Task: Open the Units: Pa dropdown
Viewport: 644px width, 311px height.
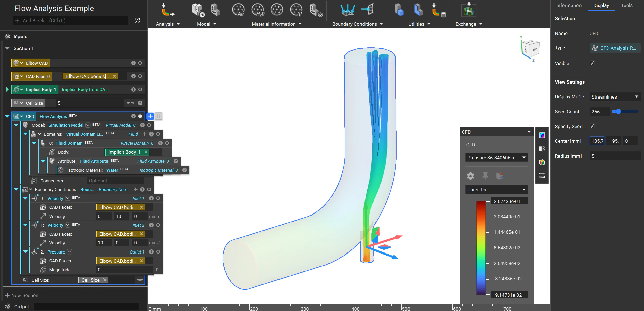Action: click(497, 190)
